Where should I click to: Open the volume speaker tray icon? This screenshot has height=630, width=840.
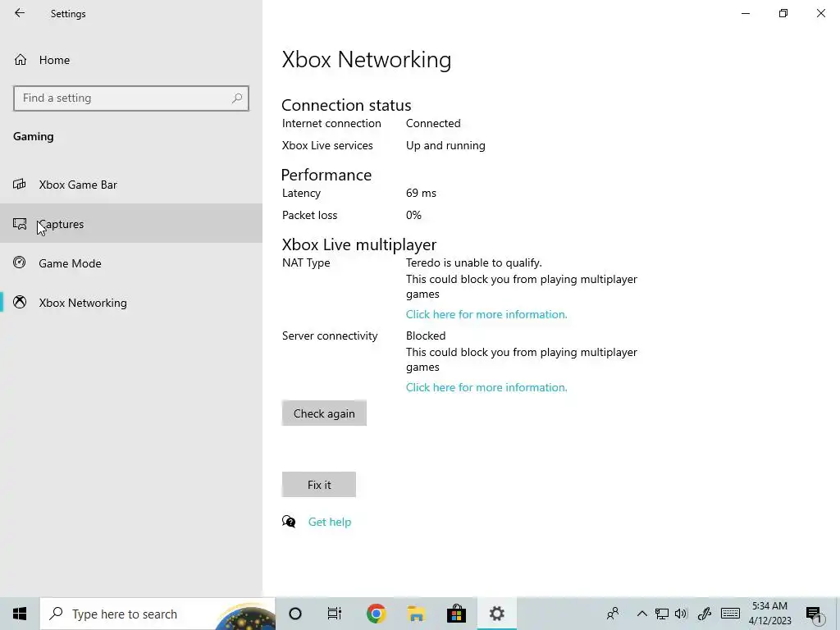pyautogui.click(x=682, y=614)
